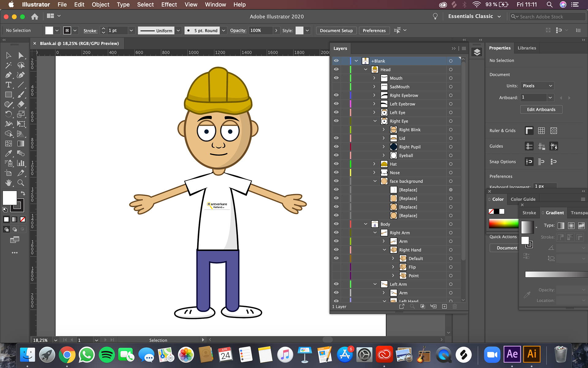The height and width of the screenshot is (368, 588).
Task: Click Create New Layer icon in Layers panel
Action: pos(444,306)
